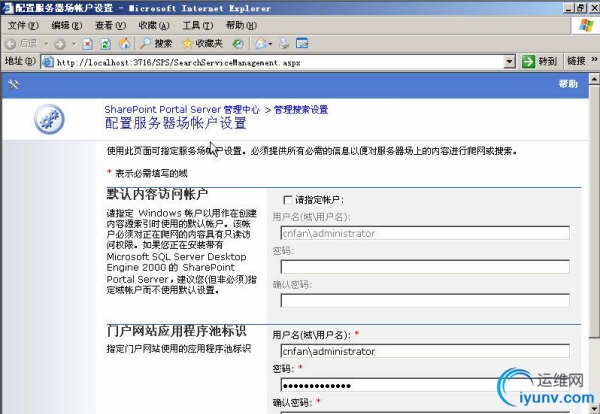Open the Mail toolbar icon
Viewport: 600px width, 414px height.
coord(261,44)
